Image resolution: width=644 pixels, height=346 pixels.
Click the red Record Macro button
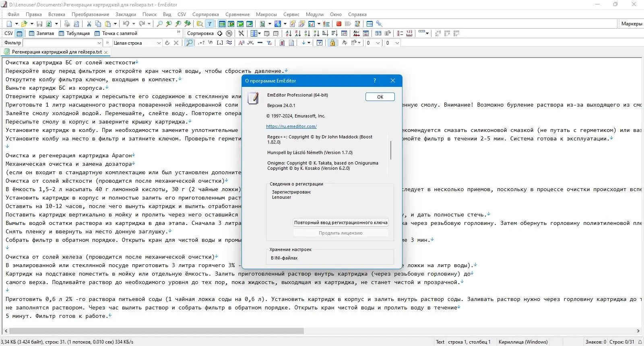pos(339,24)
